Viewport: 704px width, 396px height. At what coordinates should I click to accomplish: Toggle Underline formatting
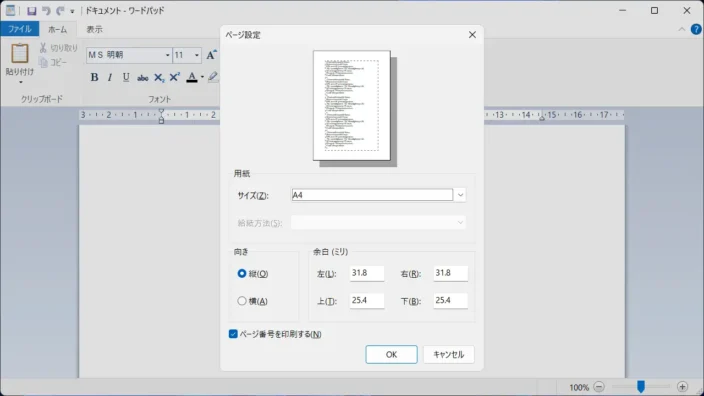click(x=126, y=77)
